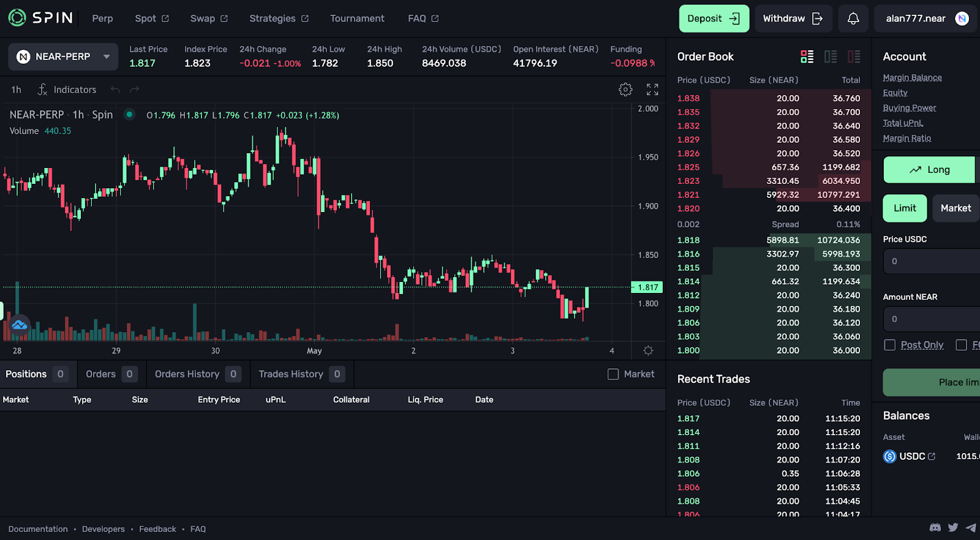The height and width of the screenshot is (540, 980).
Task: Toggle chart fullscreen mode icon
Action: point(652,89)
